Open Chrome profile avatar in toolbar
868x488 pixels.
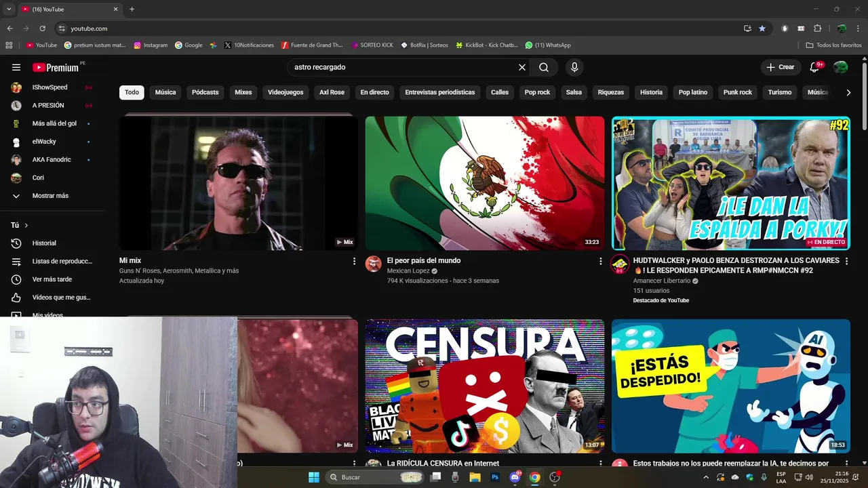pos(842,28)
